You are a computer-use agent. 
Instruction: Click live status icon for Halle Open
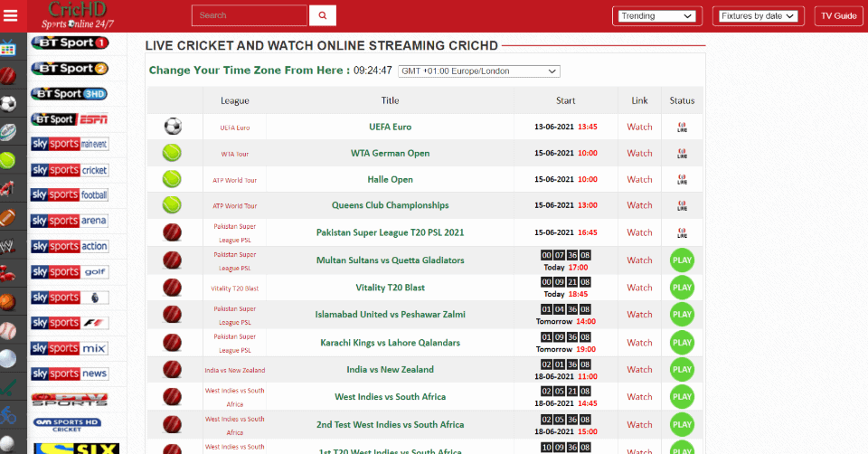click(x=682, y=179)
